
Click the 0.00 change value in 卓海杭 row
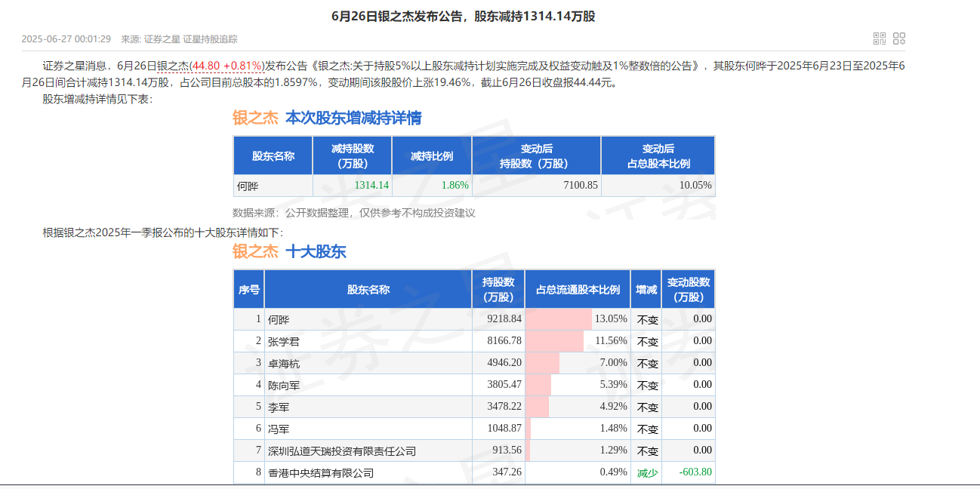(702, 362)
